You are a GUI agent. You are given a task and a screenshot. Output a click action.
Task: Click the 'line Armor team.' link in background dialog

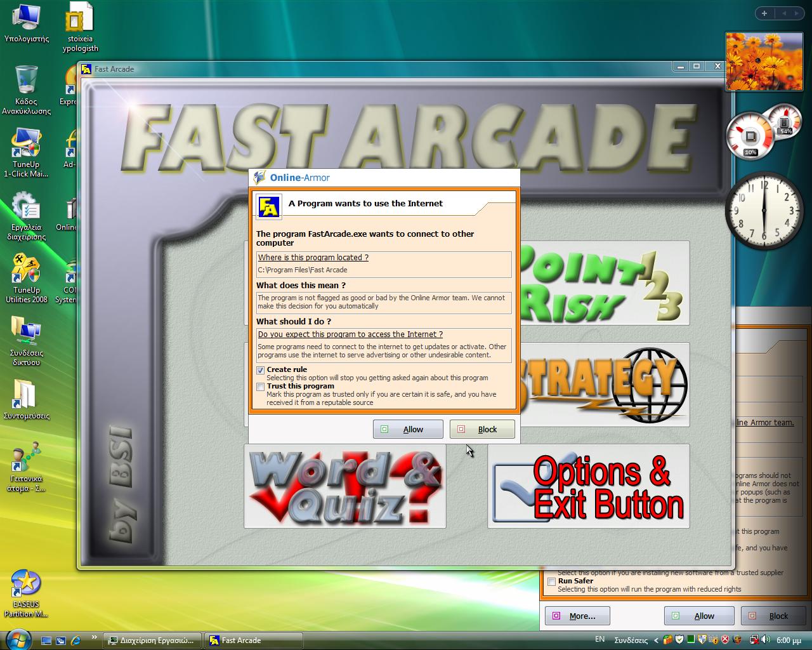point(764,422)
